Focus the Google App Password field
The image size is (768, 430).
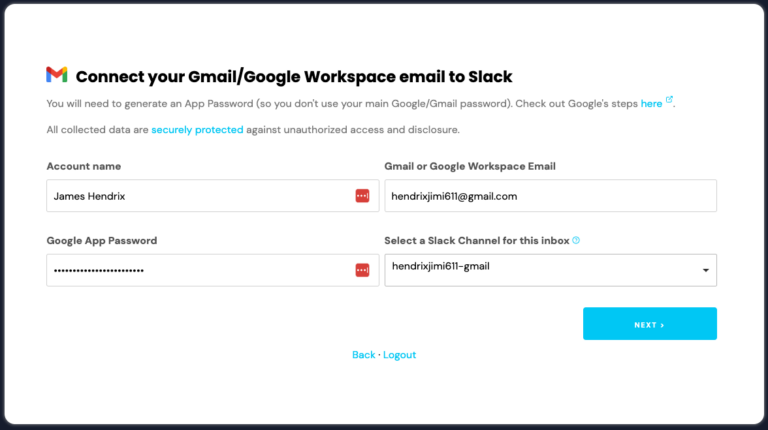point(213,270)
